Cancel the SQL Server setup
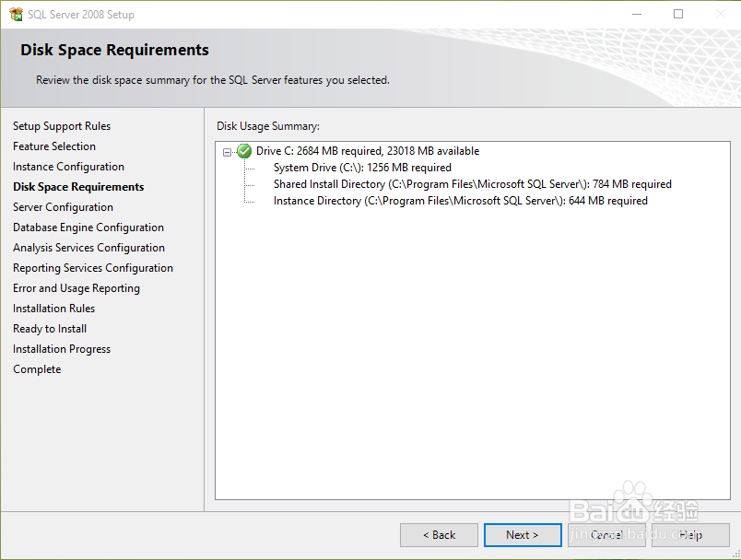The height and width of the screenshot is (560, 741). pyautogui.click(x=606, y=535)
